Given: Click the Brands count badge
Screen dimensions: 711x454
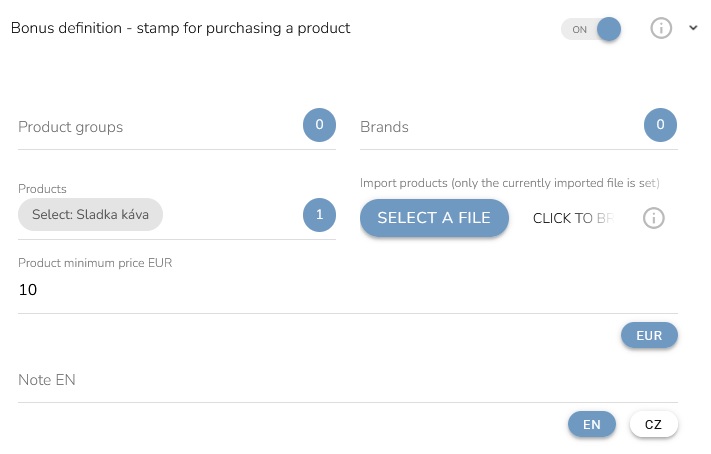Looking at the screenshot, I should (660, 126).
